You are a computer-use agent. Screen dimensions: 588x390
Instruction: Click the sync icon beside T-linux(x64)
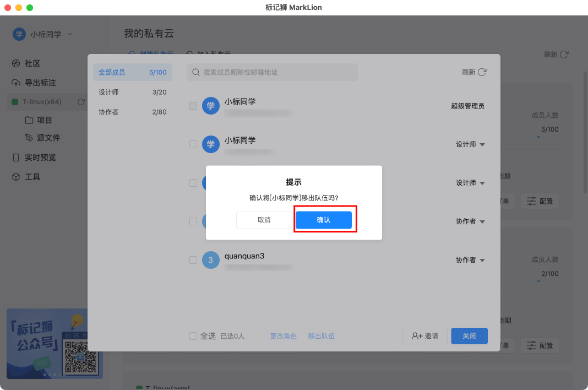tap(81, 102)
